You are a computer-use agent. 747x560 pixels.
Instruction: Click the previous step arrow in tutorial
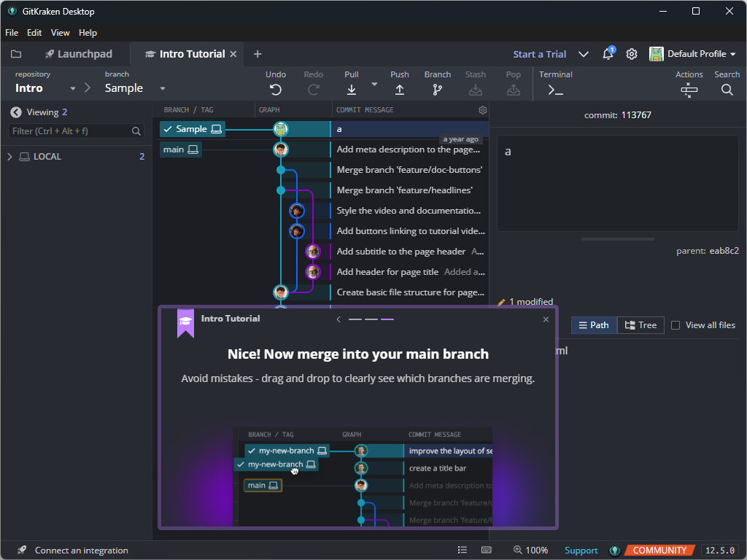[338, 319]
